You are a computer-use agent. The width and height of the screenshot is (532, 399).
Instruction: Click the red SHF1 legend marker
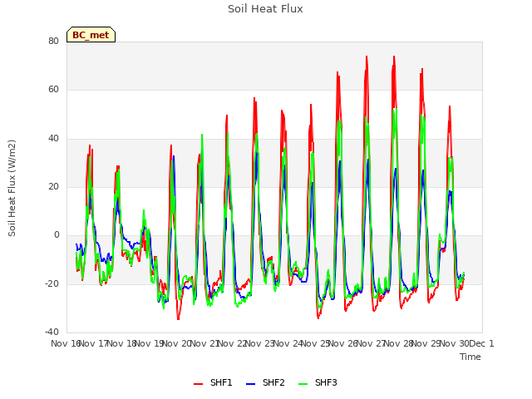(x=198, y=383)
